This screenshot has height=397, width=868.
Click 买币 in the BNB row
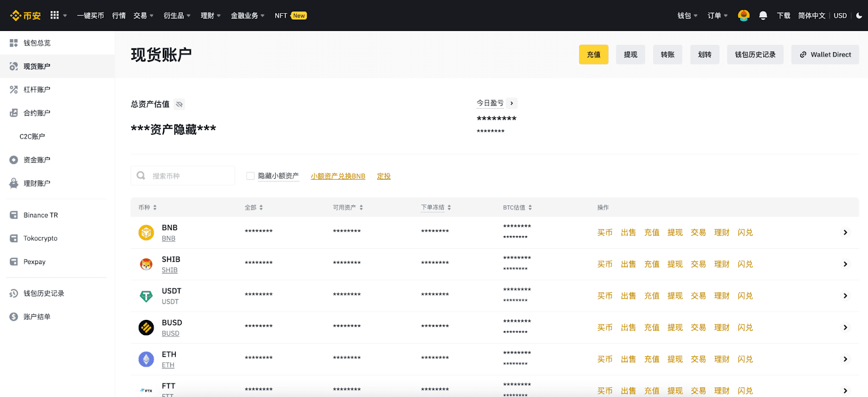tap(605, 232)
